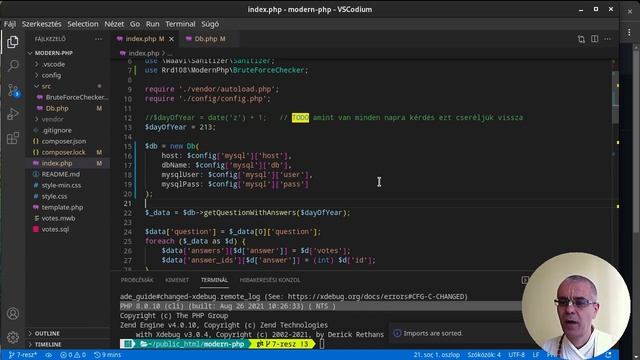The width and height of the screenshot is (640, 360).
Task: Open Source Control view icon
Action: 13,90
